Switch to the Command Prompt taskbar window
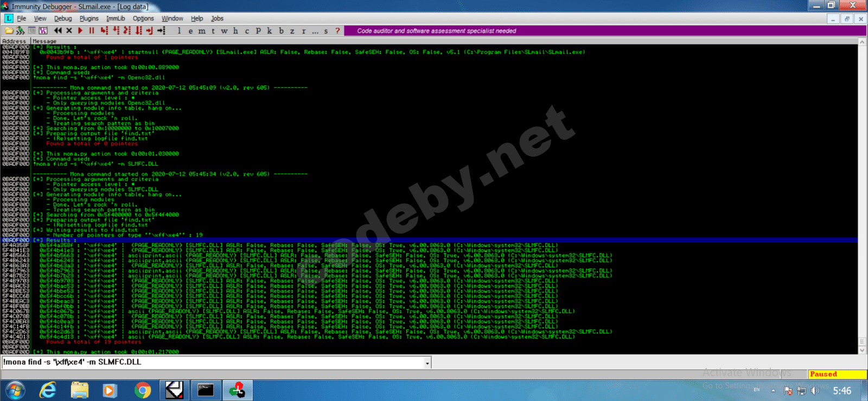Image resolution: width=868 pixels, height=401 pixels. 206,390
